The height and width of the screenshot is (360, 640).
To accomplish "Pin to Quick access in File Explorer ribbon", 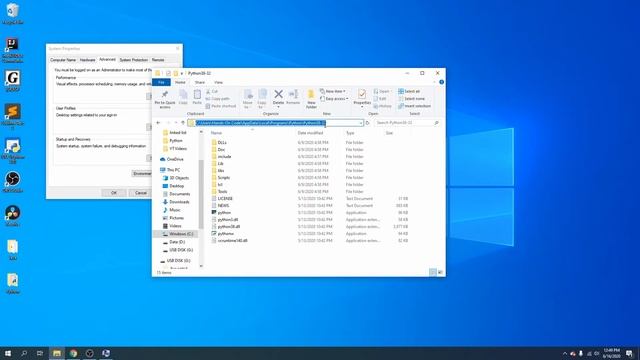I will point(165,99).
